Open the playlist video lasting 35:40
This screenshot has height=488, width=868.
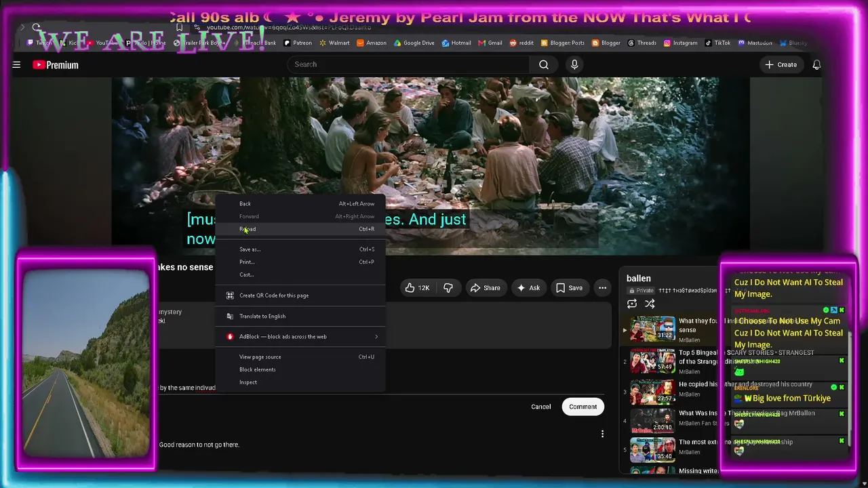click(x=653, y=449)
